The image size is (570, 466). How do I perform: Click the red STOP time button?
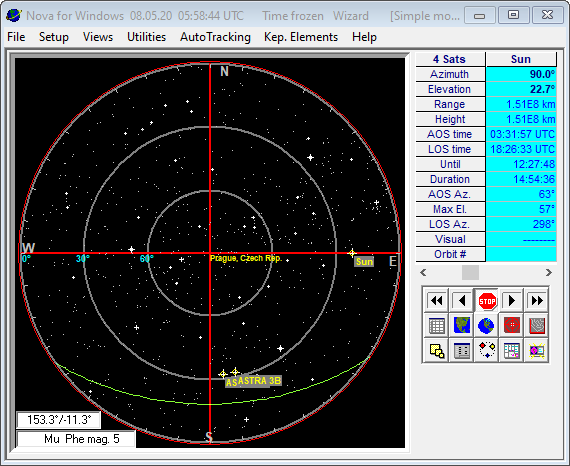click(x=487, y=301)
